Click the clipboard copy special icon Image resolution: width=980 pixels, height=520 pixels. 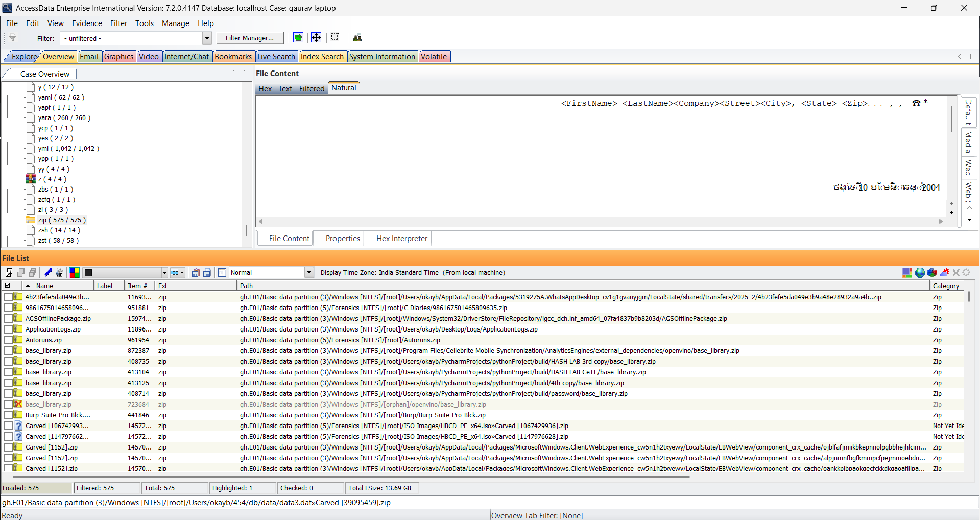[x=195, y=273]
